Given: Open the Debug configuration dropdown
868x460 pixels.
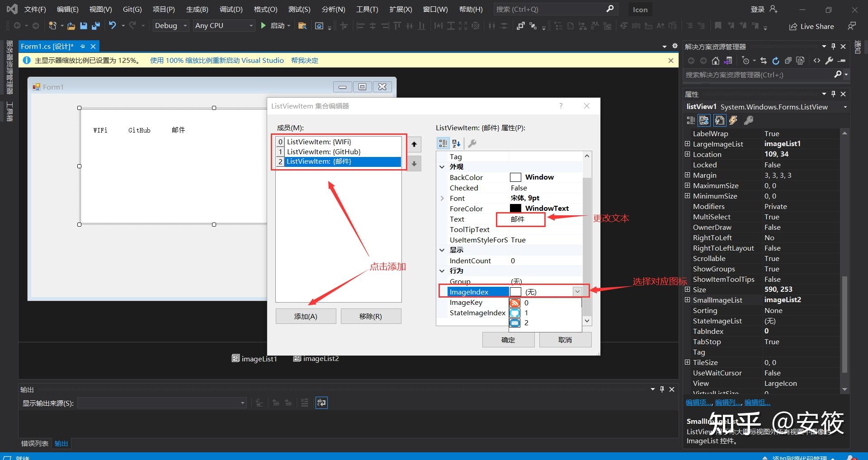Looking at the screenshot, I should coord(171,26).
